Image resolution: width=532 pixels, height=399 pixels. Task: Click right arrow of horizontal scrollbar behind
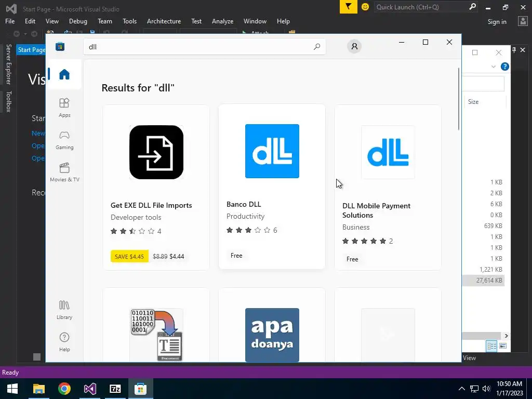click(x=506, y=336)
